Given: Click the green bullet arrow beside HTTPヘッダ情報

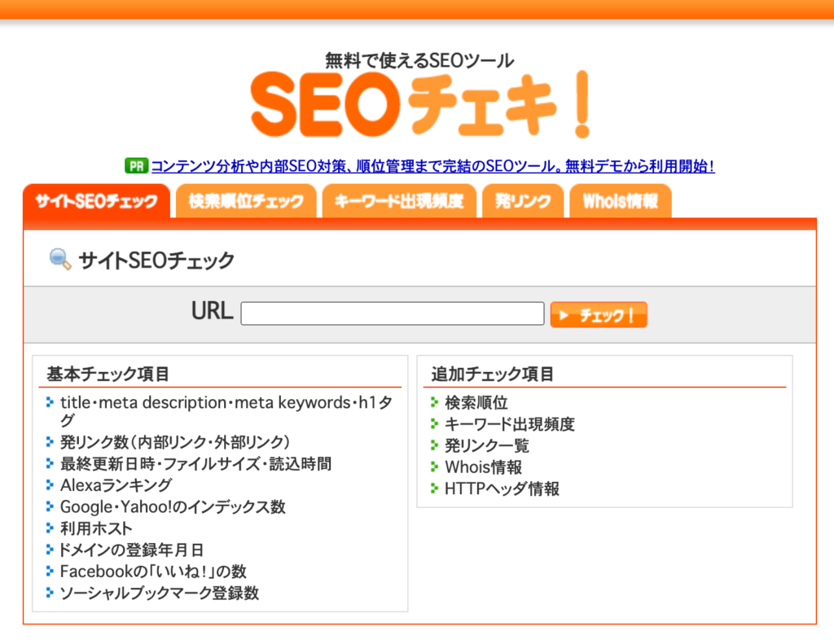Looking at the screenshot, I should tap(435, 488).
